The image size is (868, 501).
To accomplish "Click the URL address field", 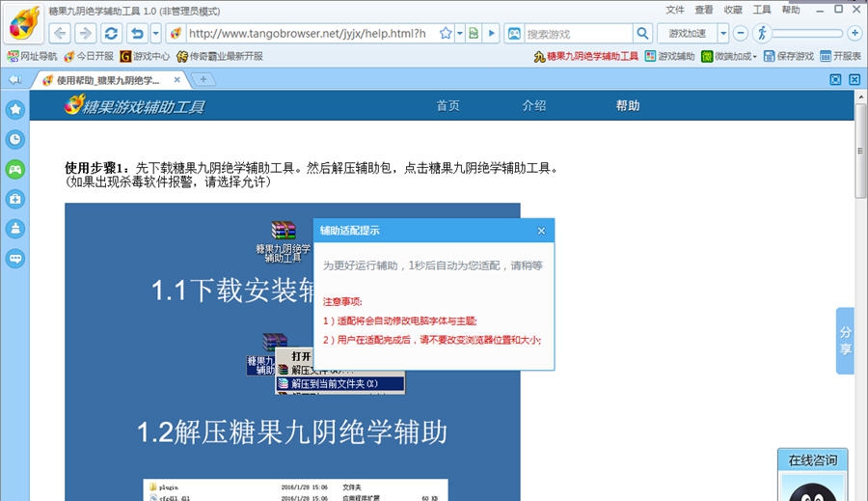I will tap(310, 33).
